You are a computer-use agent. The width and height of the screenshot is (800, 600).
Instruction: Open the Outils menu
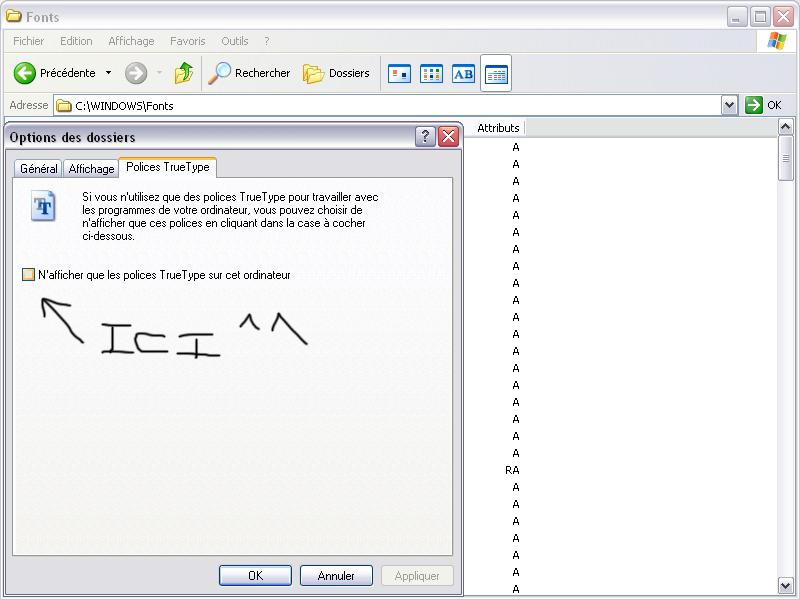[x=235, y=41]
